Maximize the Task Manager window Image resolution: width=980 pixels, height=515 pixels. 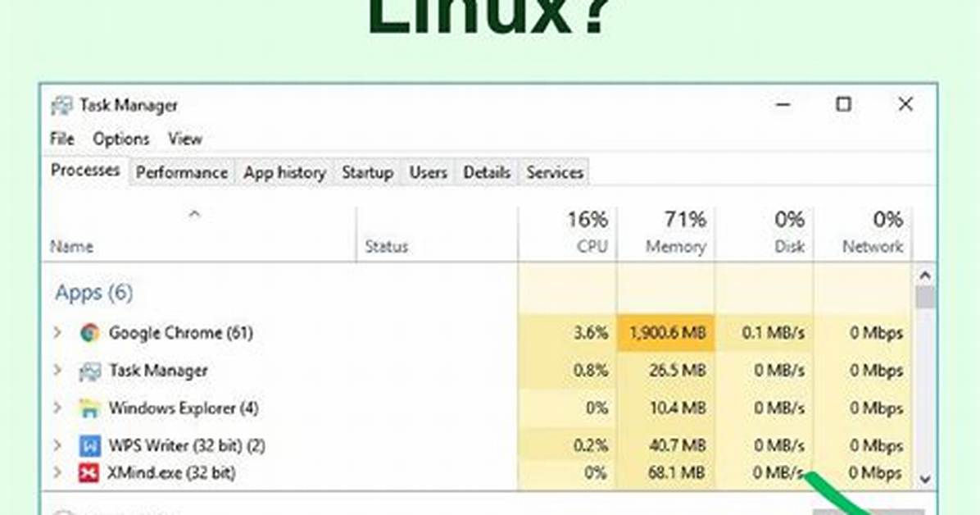point(844,104)
